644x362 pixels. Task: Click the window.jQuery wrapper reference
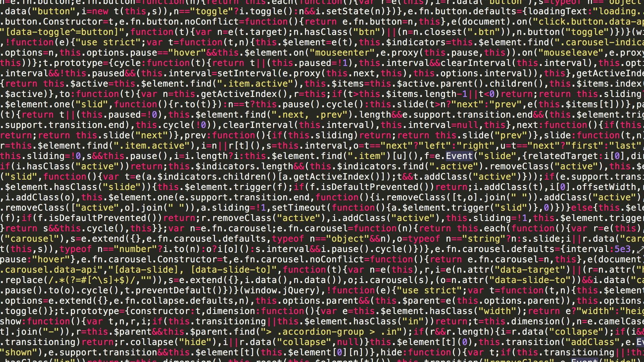(x=275, y=290)
